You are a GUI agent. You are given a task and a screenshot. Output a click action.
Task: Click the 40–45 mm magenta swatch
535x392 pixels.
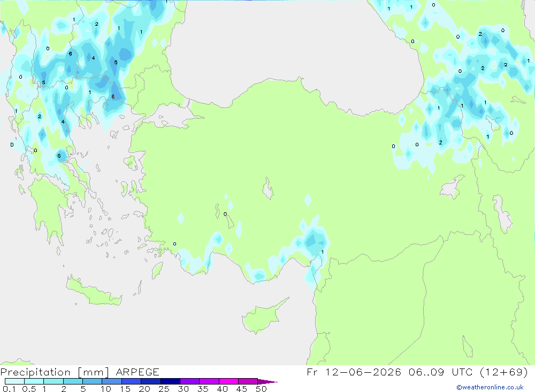click(228, 381)
